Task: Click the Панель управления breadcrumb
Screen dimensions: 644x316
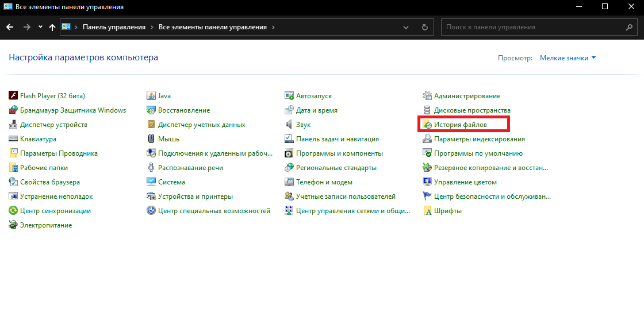Action: (x=114, y=27)
